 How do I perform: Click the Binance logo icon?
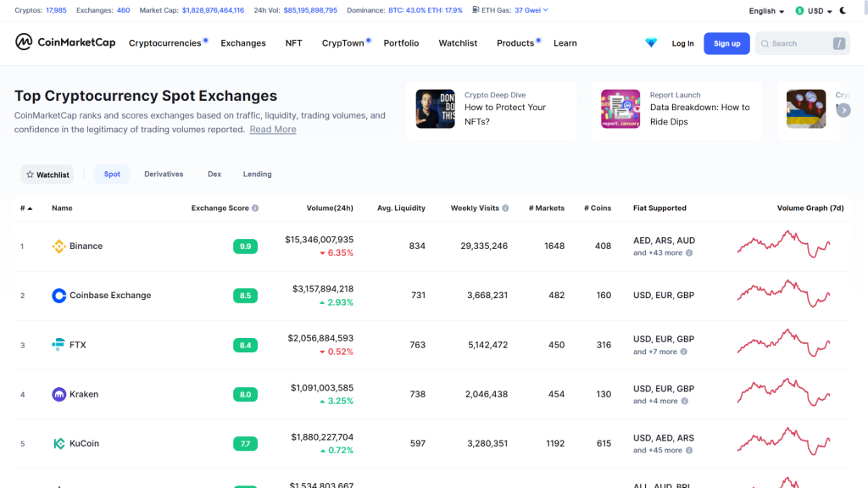(x=58, y=247)
